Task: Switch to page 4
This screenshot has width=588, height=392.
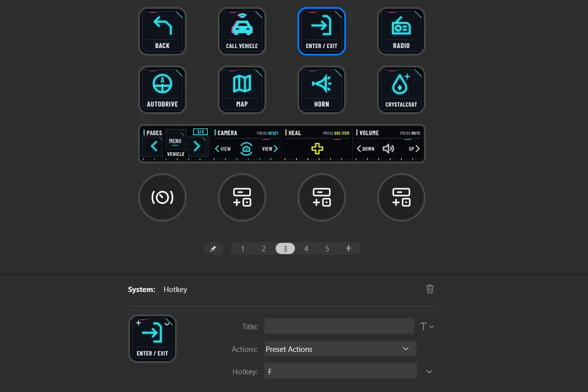Action: click(306, 248)
